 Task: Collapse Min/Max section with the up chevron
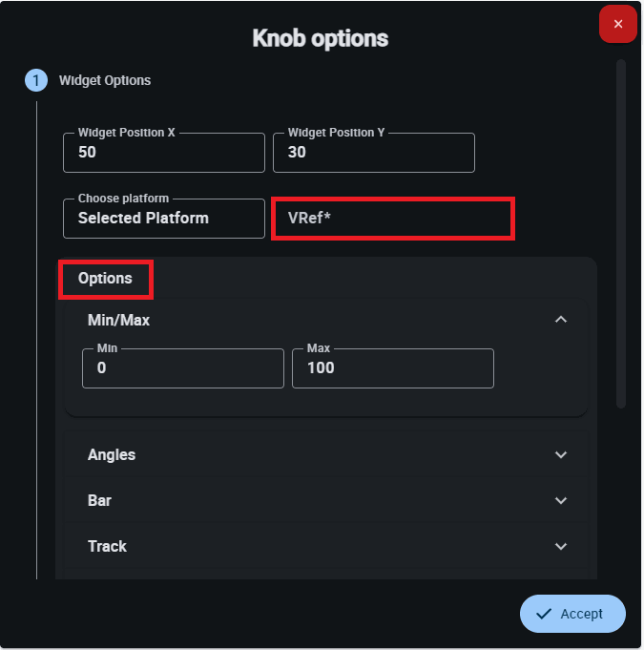point(561,320)
